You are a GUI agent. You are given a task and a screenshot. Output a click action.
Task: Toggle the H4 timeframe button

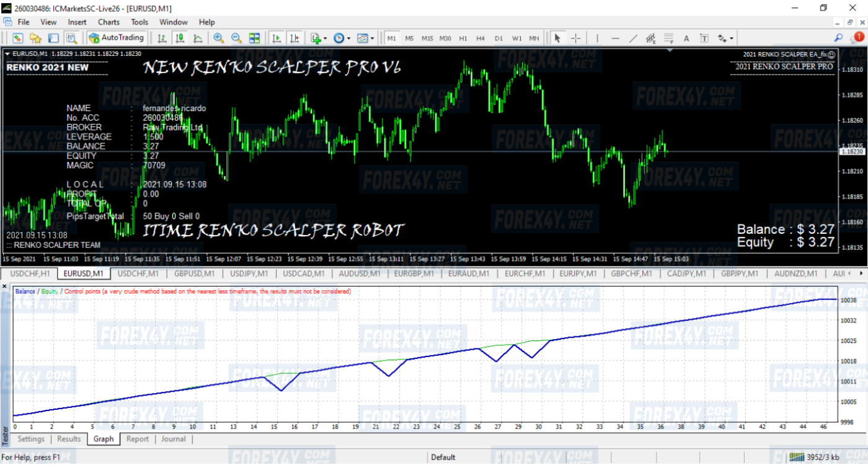480,38
